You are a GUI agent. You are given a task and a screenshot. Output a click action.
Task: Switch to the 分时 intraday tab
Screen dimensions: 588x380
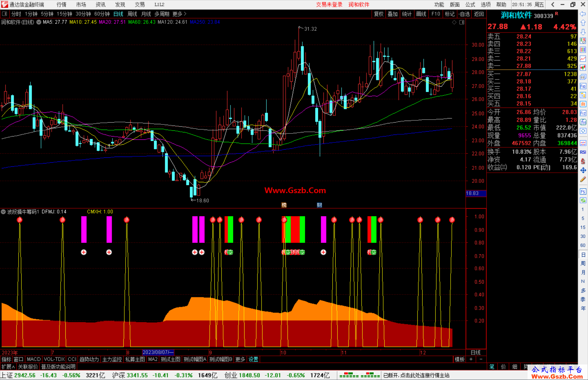16,14
